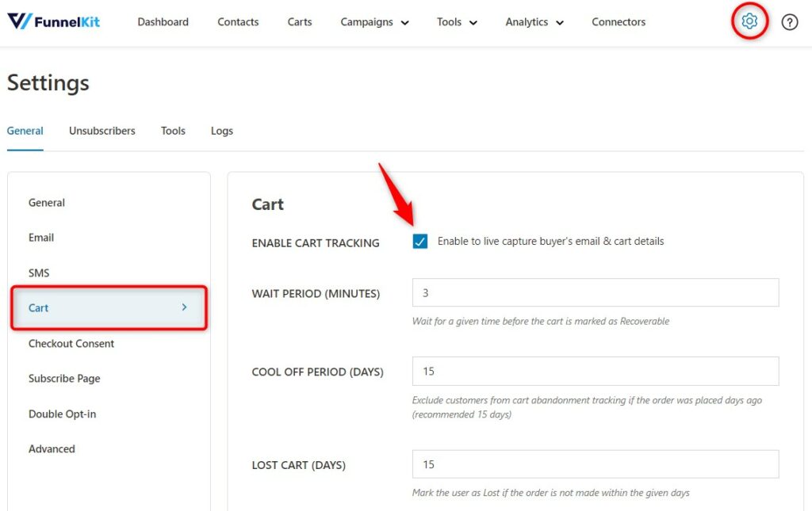Click the 'Cart' section heading
812x511 pixels.
pos(268,204)
